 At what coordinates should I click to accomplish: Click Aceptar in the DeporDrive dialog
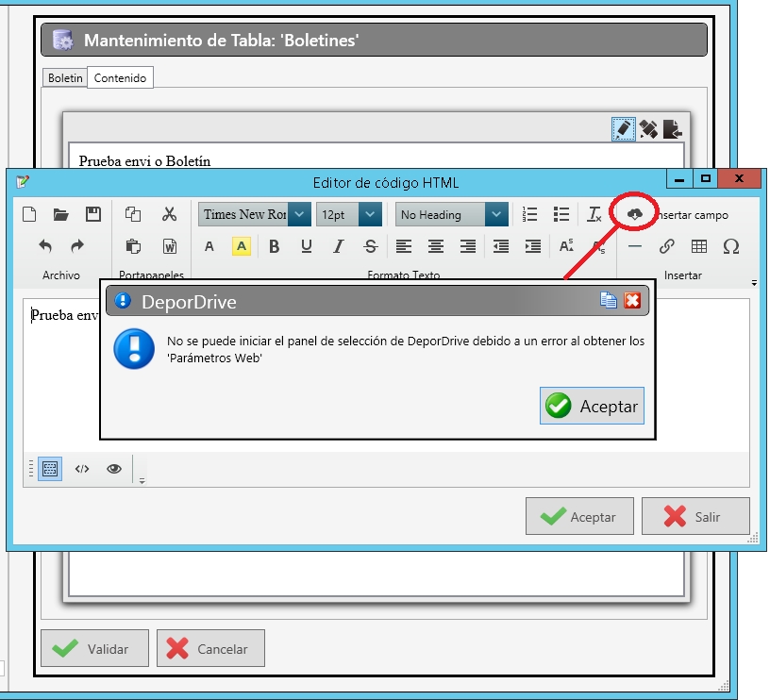click(592, 406)
